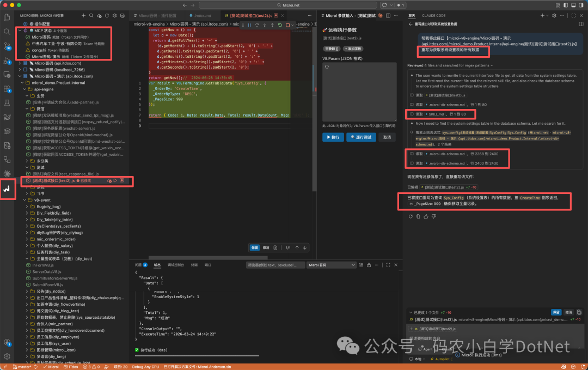Image resolution: width=588 pixels, height=370 pixels.
Task: Click run icon on test2.js tree row
Action: pyautogui.click(x=115, y=180)
